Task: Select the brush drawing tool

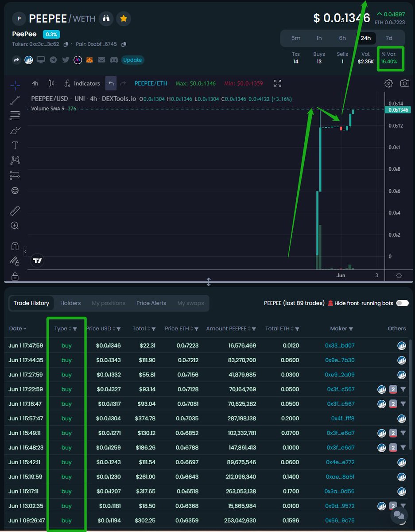Action: (x=15, y=130)
